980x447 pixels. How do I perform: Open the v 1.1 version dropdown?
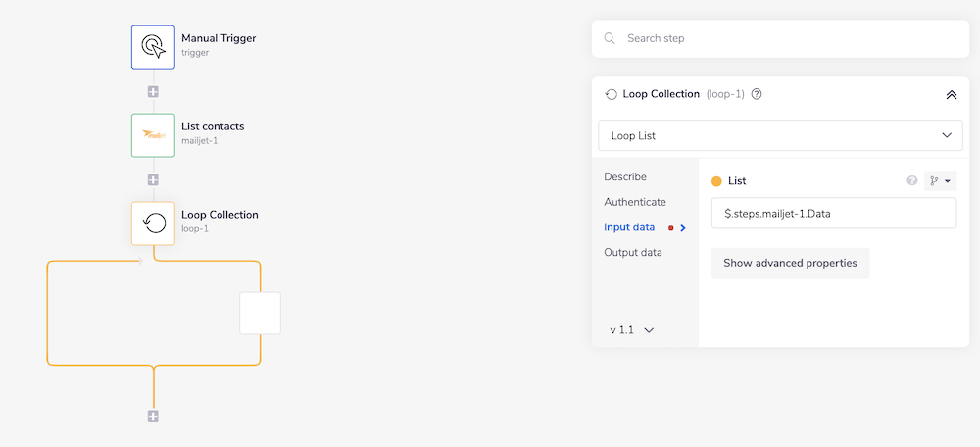tap(632, 330)
